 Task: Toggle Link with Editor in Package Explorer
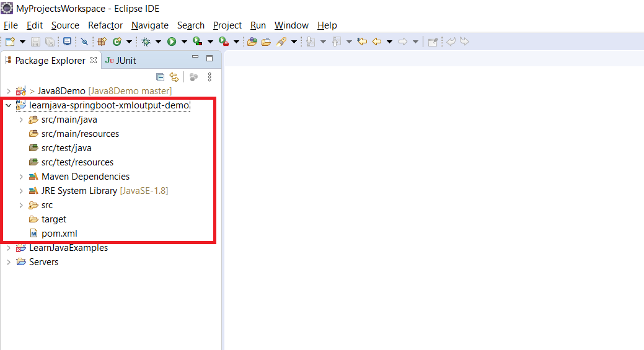tap(174, 77)
